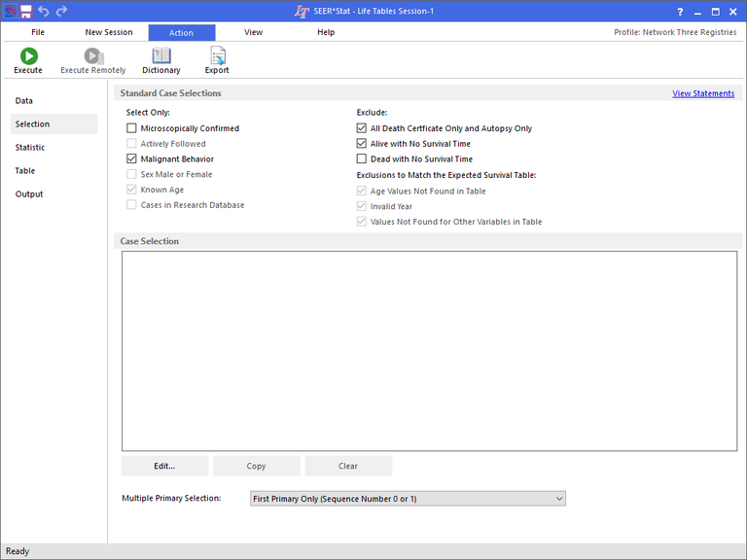The image size is (747, 560).
Task: Click the SEER*Stat application icon
Action: pos(10,11)
